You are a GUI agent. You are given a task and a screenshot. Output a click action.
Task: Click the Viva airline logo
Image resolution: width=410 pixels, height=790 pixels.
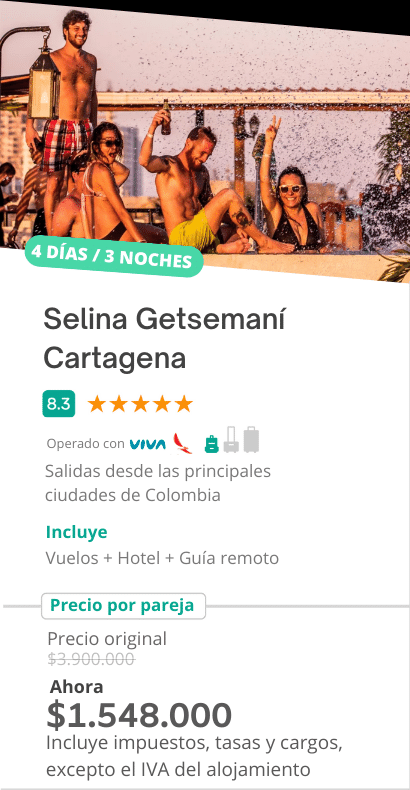(x=147, y=444)
